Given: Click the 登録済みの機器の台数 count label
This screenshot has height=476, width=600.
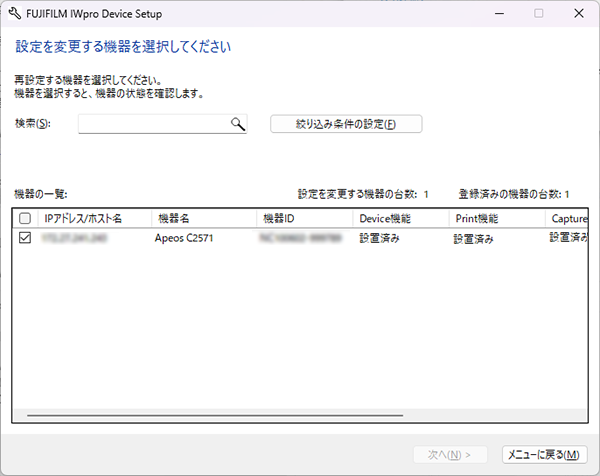Looking at the screenshot, I should tap(514, 194).
